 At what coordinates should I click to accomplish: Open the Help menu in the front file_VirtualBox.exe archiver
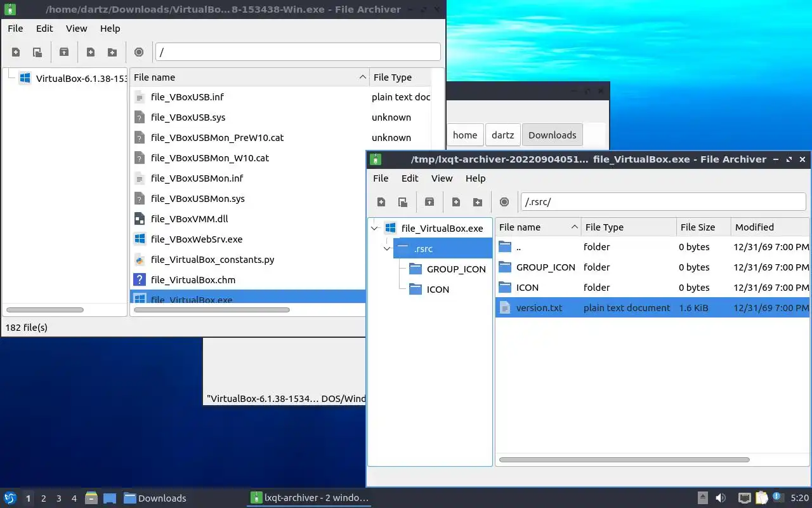coord(475,178)
